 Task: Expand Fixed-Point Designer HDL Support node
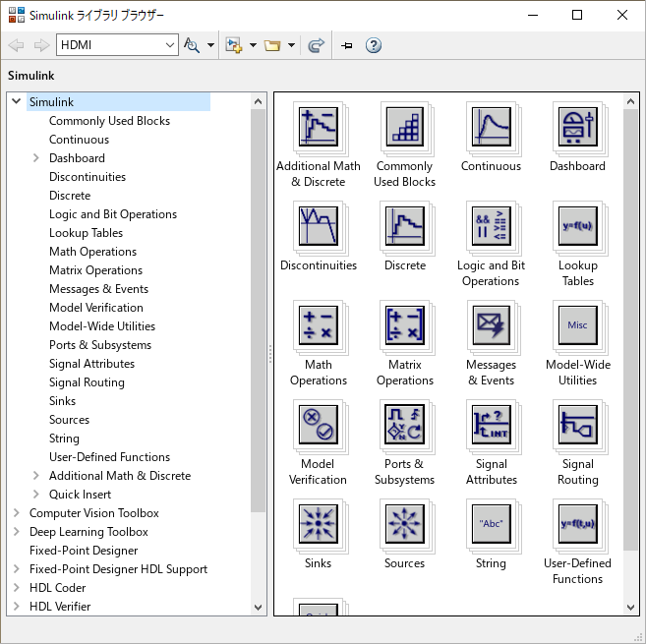[17, 569]
